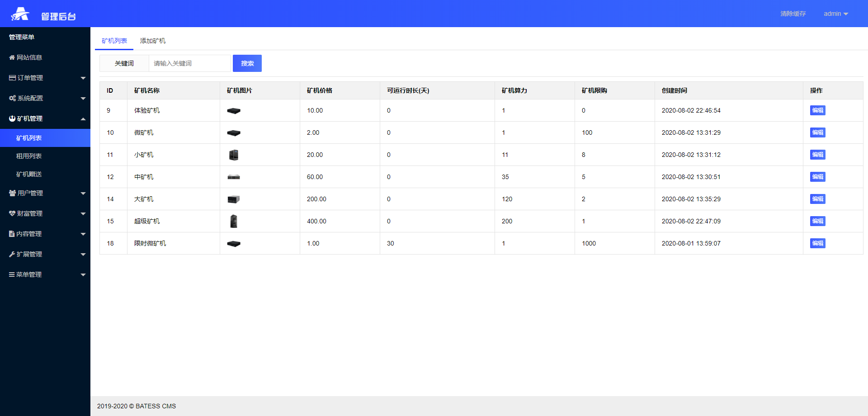
Task: Click the wrench icon beside 扩展管理
Action: click(x=12, y=254)
